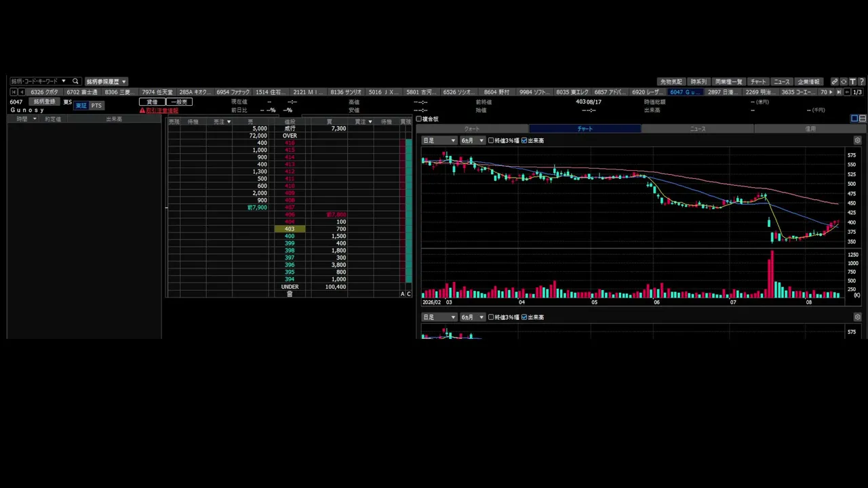Open the 買注 column dropdown

pos(370,122)
